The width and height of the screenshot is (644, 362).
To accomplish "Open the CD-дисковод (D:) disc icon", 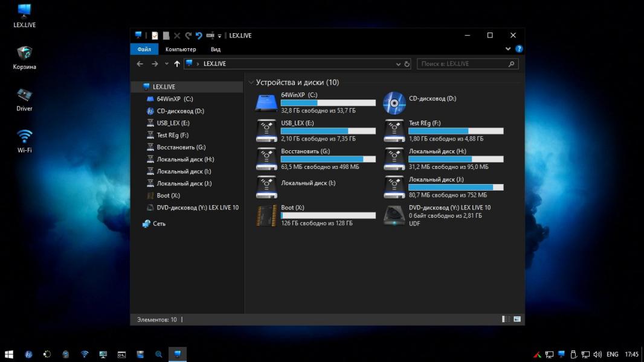I will (x=394, y=103).
